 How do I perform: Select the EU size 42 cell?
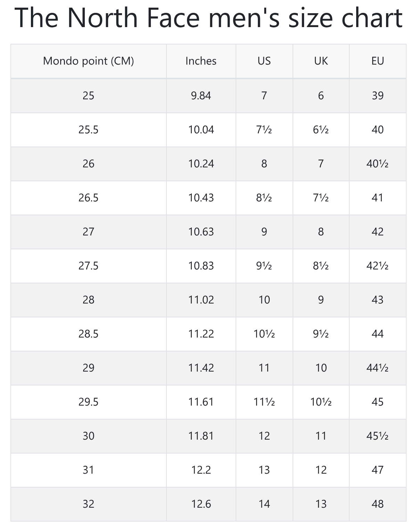377,232
